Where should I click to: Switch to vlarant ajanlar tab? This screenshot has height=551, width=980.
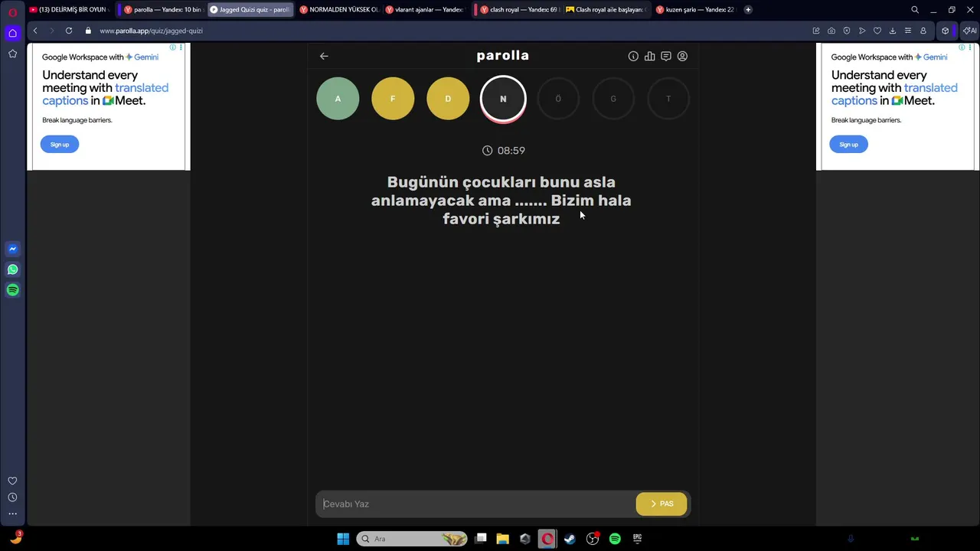coord(425,10)
